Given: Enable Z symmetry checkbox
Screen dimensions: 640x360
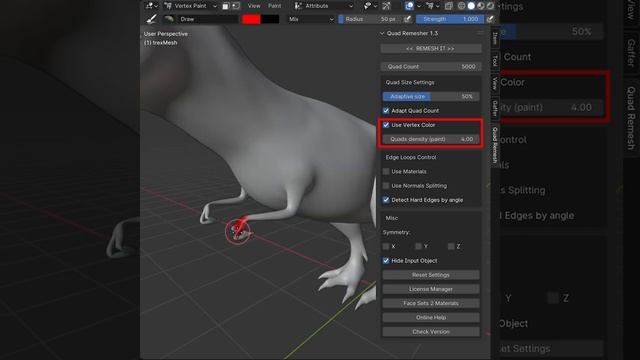Looking at the screenshot, I should pos(451,247).
